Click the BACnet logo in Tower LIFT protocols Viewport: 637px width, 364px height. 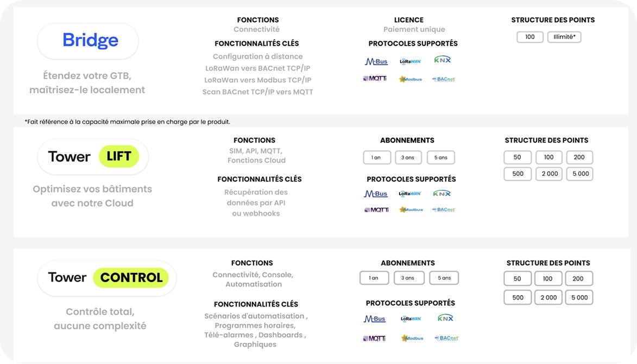click(x=444, y=209)
